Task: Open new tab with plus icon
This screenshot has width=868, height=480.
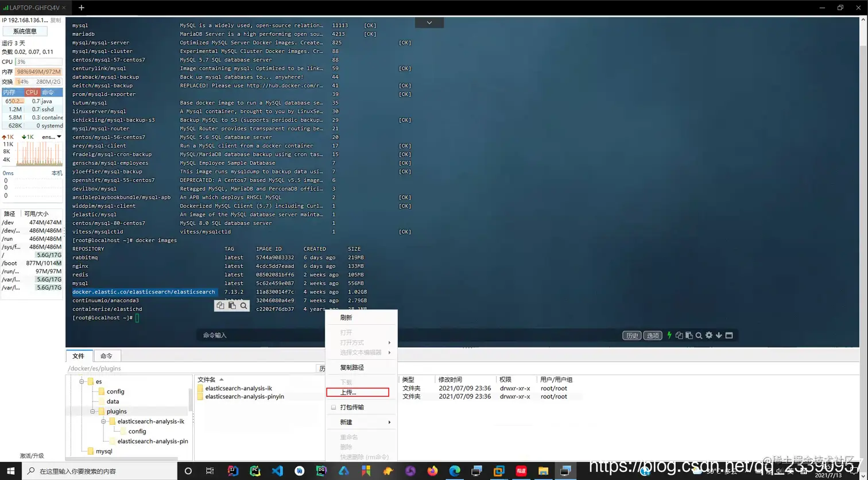Action: 81,7
